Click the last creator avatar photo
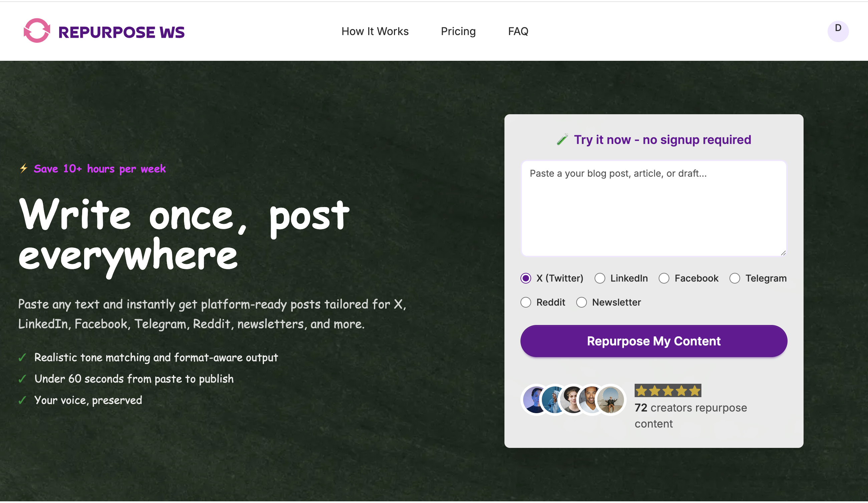Viewport: 868px width, 503px height. click(x=611, y=400)
